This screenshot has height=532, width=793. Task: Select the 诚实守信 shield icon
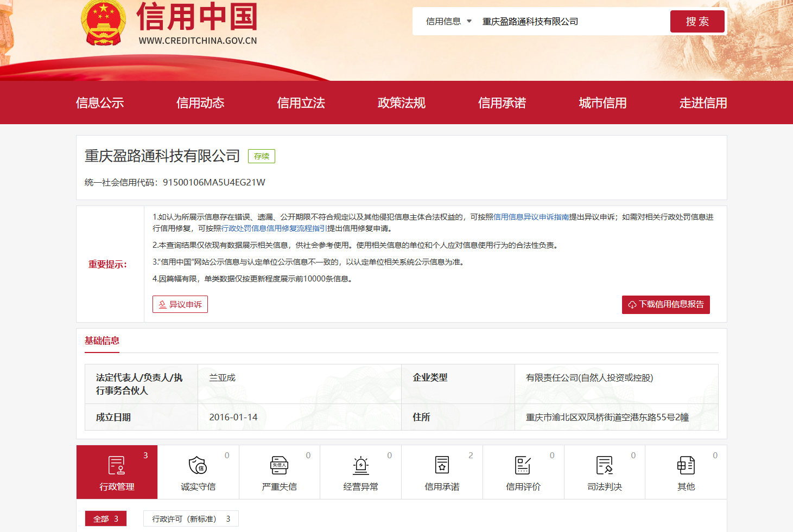[x=198, y=465]
